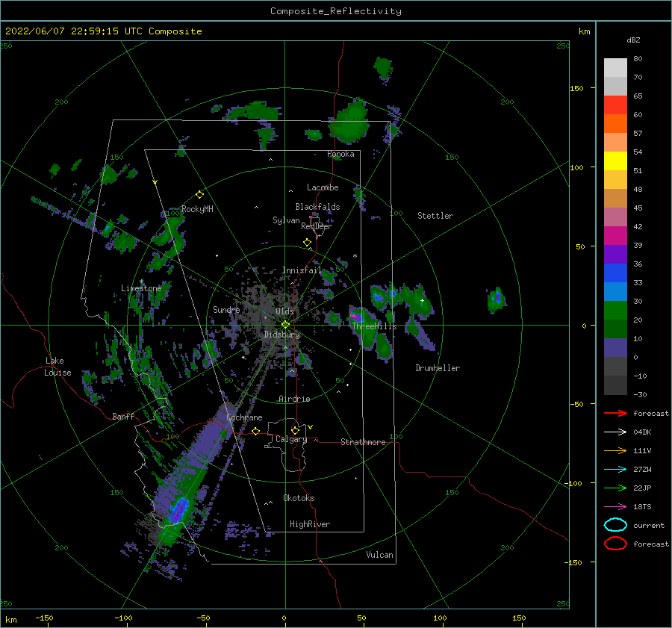
Task: Select the 54 dBZ yellow color swatch
Action: (x=615, y=161)
